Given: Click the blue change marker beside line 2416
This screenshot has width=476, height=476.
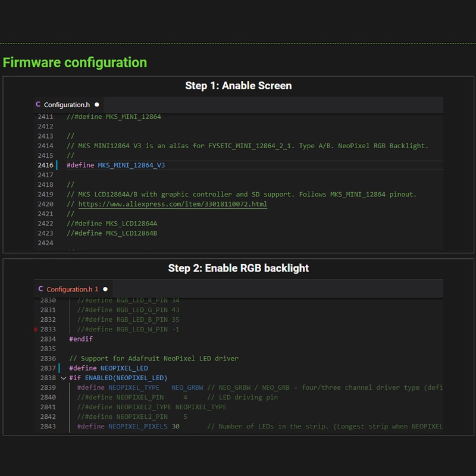Looking at the screenshot, I should [57, 165].
